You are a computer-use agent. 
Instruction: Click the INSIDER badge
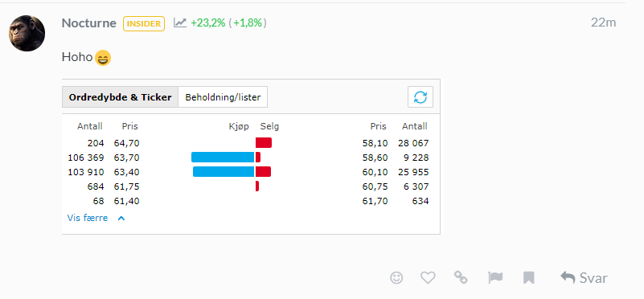click(x=144, y=23)
